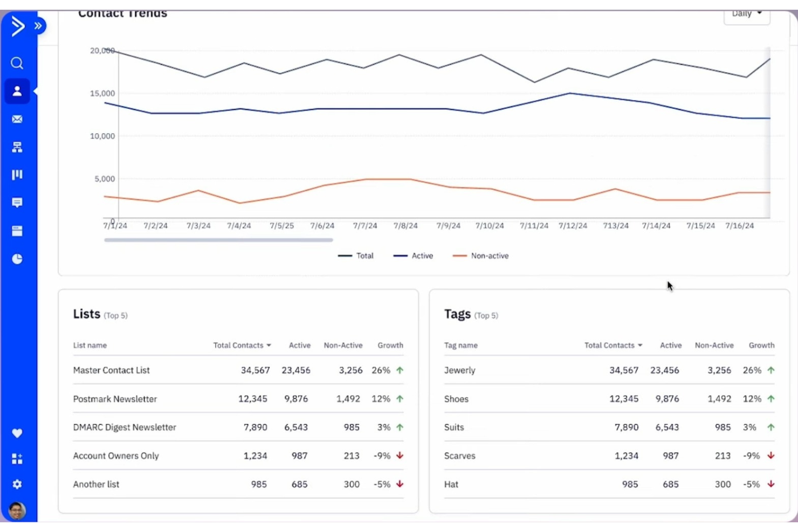Select the Contacts icon in the sidebar
This screenshot has height=532, width=798.
(17, 91)
